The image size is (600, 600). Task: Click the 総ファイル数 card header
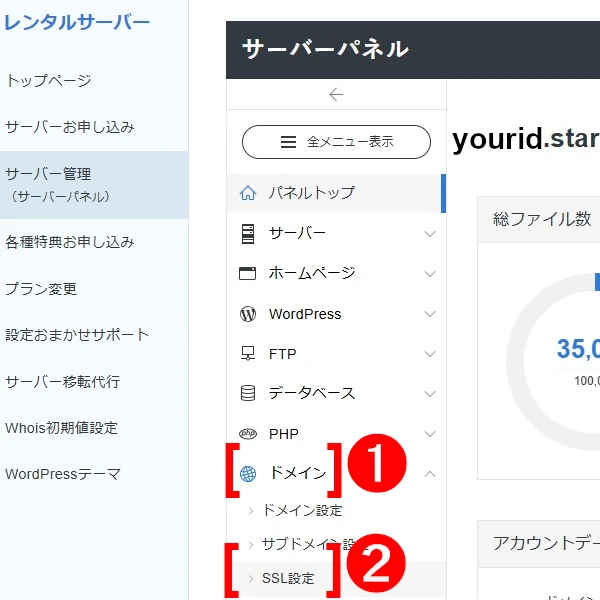pyautogui.click(x=539, y=220)
